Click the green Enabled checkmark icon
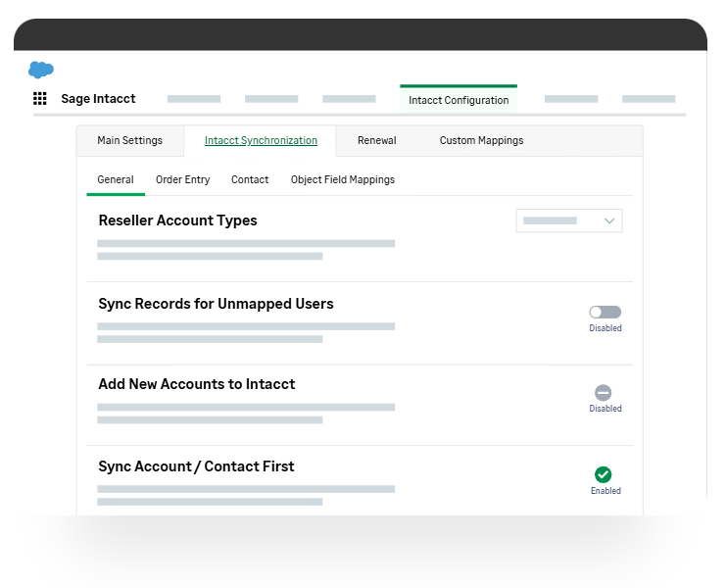The width and height of the screenshot is (726, 588). tap(603, 474)
